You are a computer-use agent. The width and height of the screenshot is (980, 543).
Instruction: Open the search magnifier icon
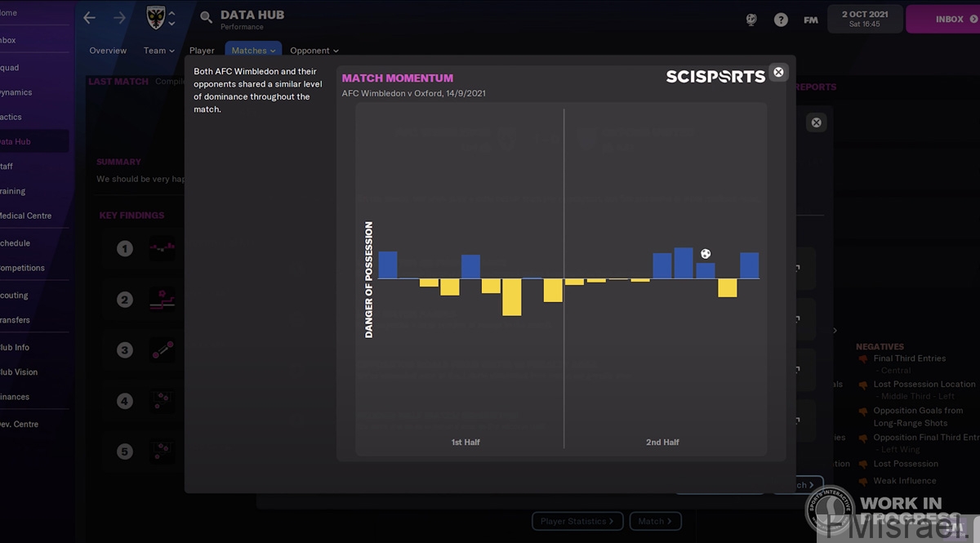click(x=206, y=18)
